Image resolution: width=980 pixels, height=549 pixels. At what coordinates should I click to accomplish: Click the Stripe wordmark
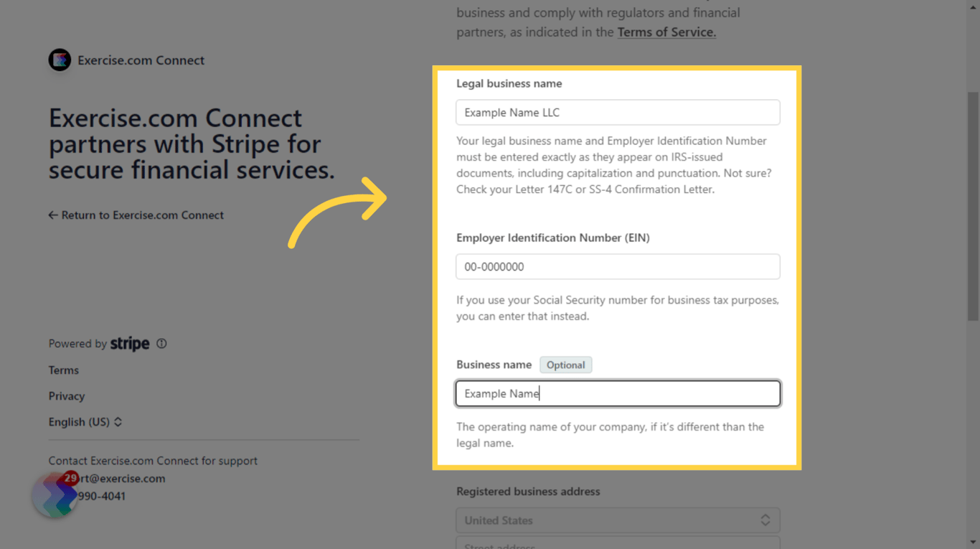point(130,343)
